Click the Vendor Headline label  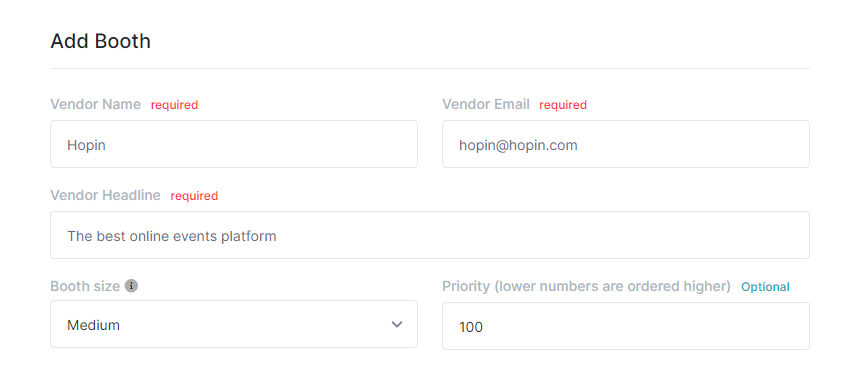pyautogui.click(x=105, y=195)
